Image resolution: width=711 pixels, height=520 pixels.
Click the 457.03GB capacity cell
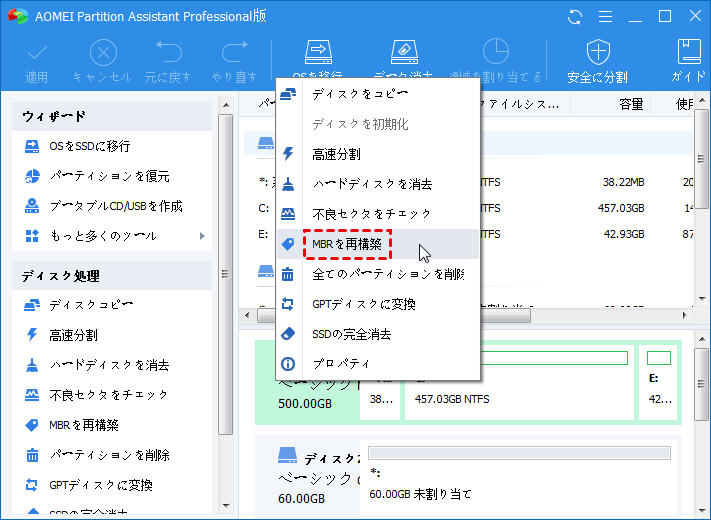coord(621,208)
